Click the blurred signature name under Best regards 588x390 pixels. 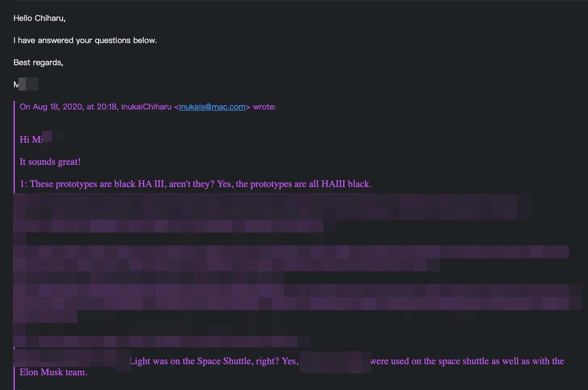[x=26, y=84]
